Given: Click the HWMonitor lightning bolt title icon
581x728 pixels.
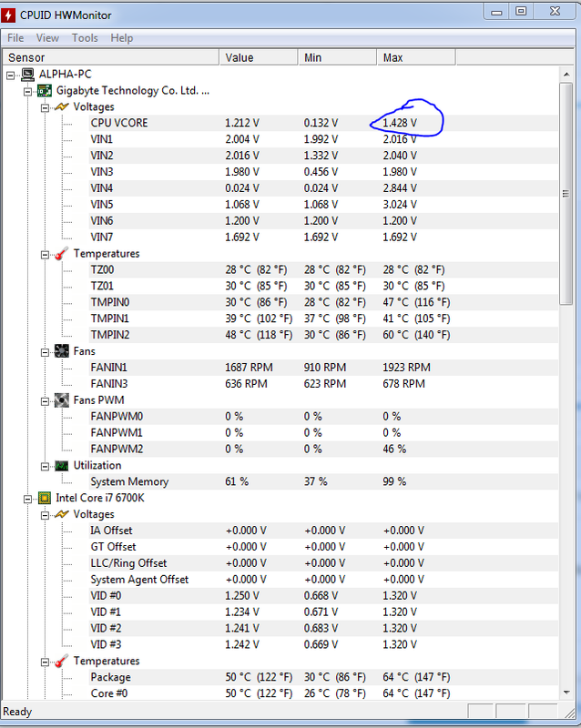Looking at the screenshot, I should [8, 15].
